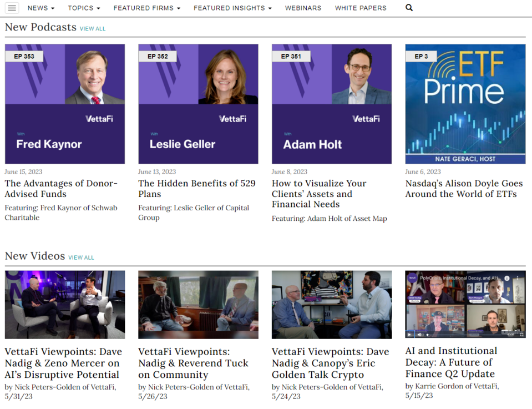Open Nadig & Reverend Tuck on Community title

point(194,363)
